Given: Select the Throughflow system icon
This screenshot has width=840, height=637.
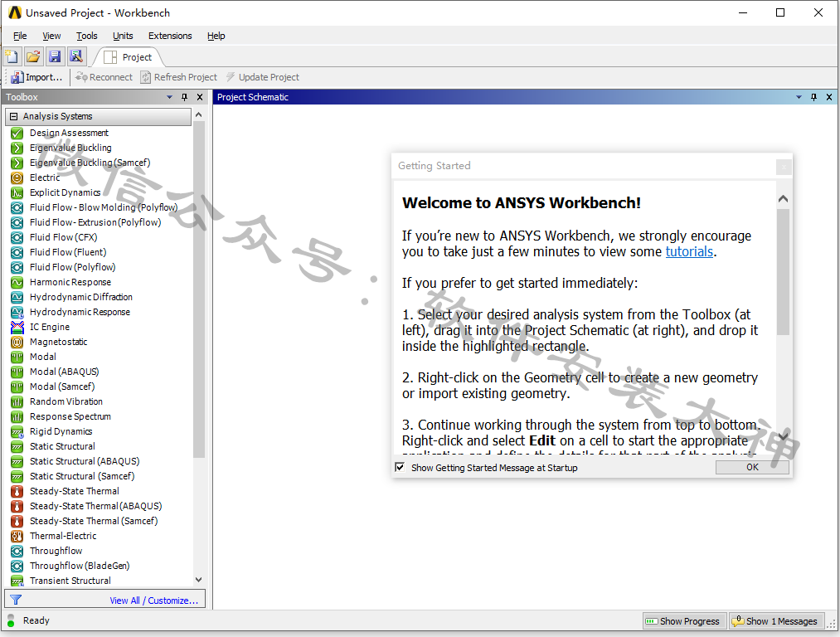Looking at the screenshot, I should (17, 551).
